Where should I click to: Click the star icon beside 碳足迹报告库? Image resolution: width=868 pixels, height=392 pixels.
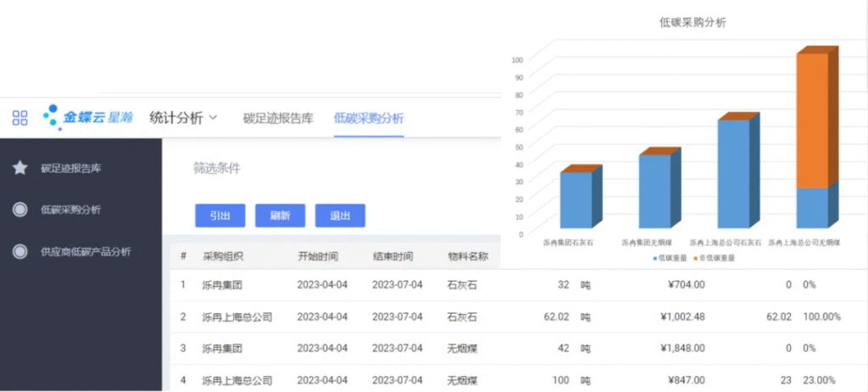19,168
